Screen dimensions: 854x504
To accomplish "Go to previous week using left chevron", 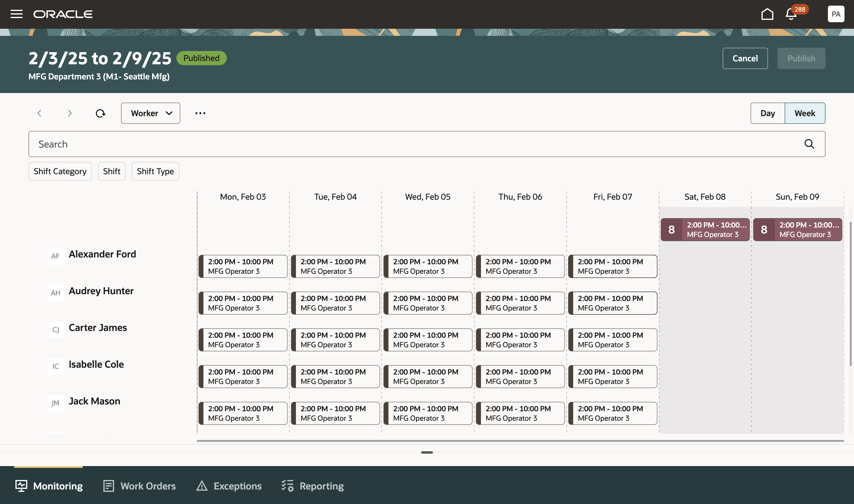I will click(x=39, y=113).
